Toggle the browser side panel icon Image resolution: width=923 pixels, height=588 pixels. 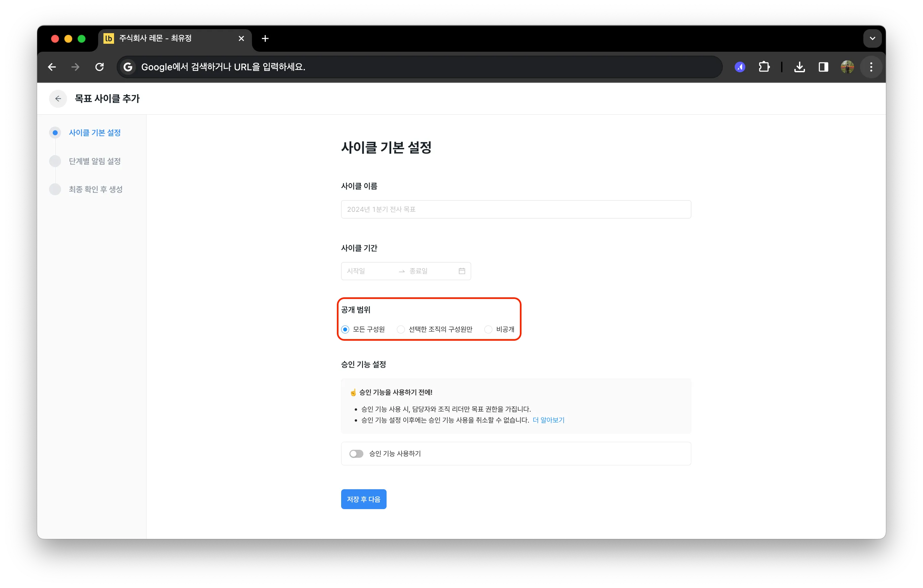coord(823,67)
